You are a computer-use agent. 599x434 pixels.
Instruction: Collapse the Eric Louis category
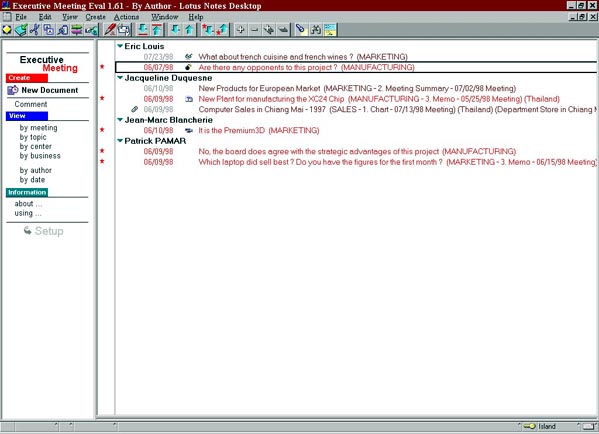(x=120, y=46)
